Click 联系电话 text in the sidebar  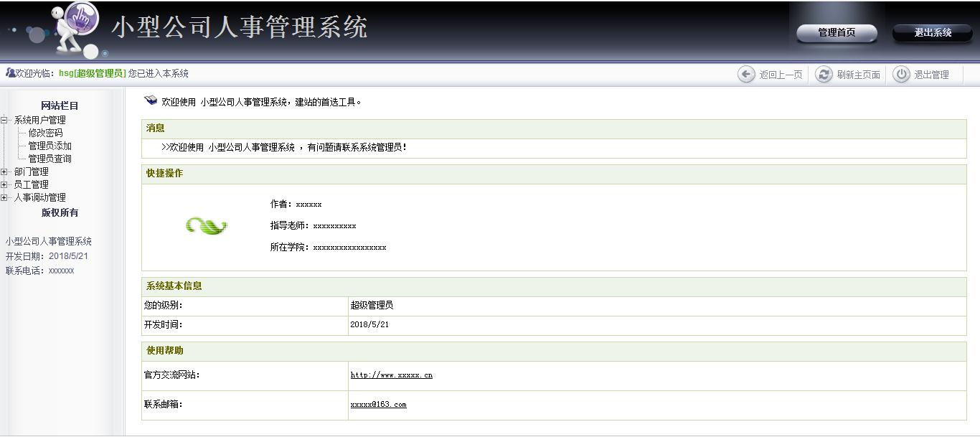(39, 271)
